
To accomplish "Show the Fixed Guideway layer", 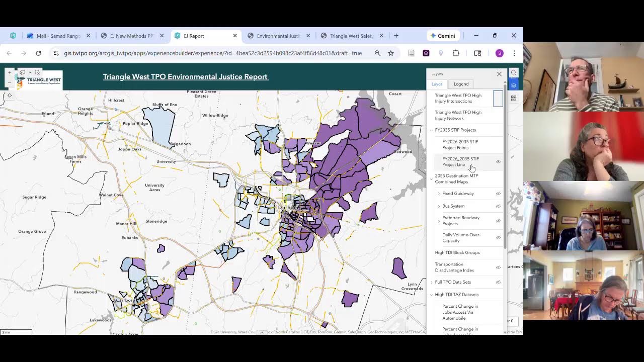I will tap(498, 194).
